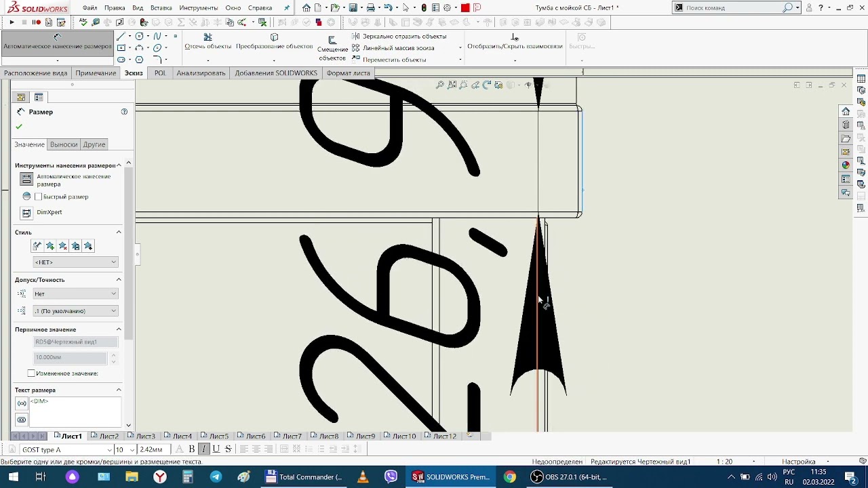Open Total Commander from the taskbar
868x488 pixels.
coord(304,477)
